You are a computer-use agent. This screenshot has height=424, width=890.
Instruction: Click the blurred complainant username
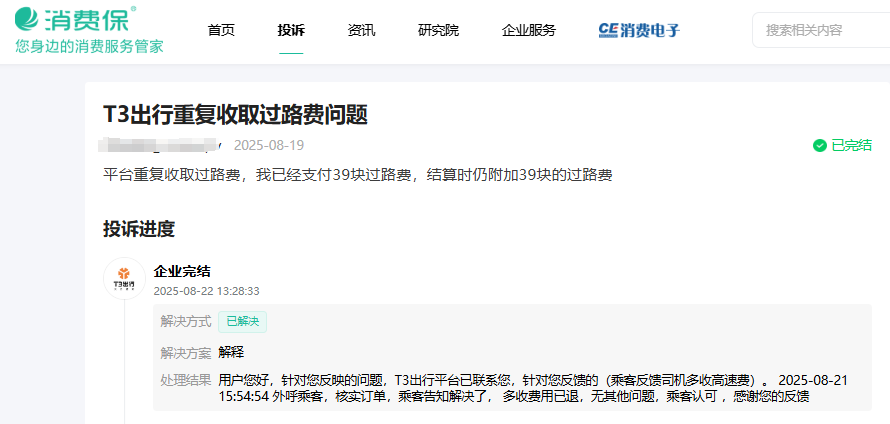pos(160,145)
